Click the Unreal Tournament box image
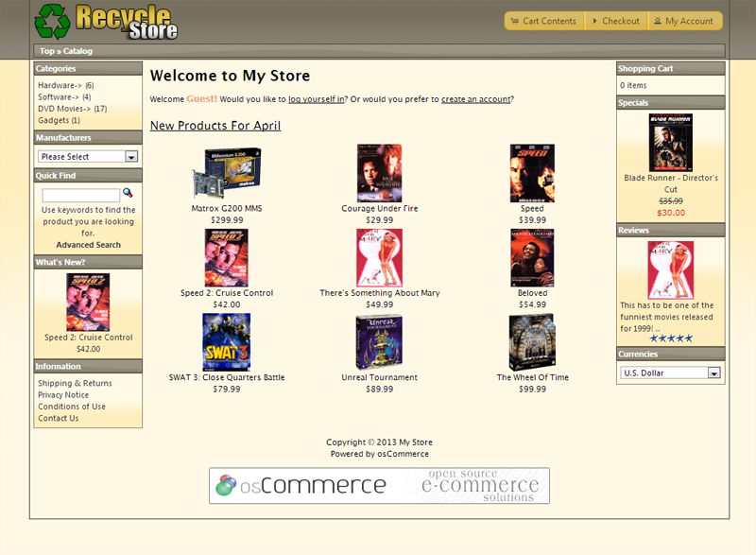The height and width of the screenshot is (555, 756). [380, 342]
